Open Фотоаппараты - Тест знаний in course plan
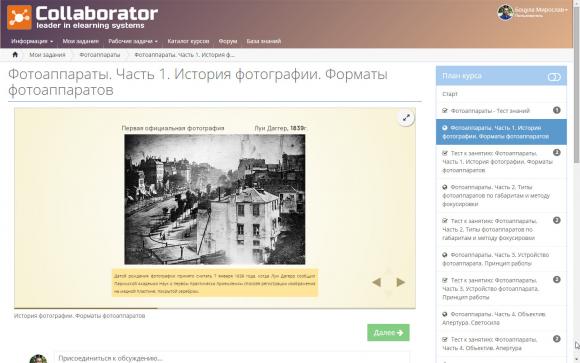 pos(490,111)
